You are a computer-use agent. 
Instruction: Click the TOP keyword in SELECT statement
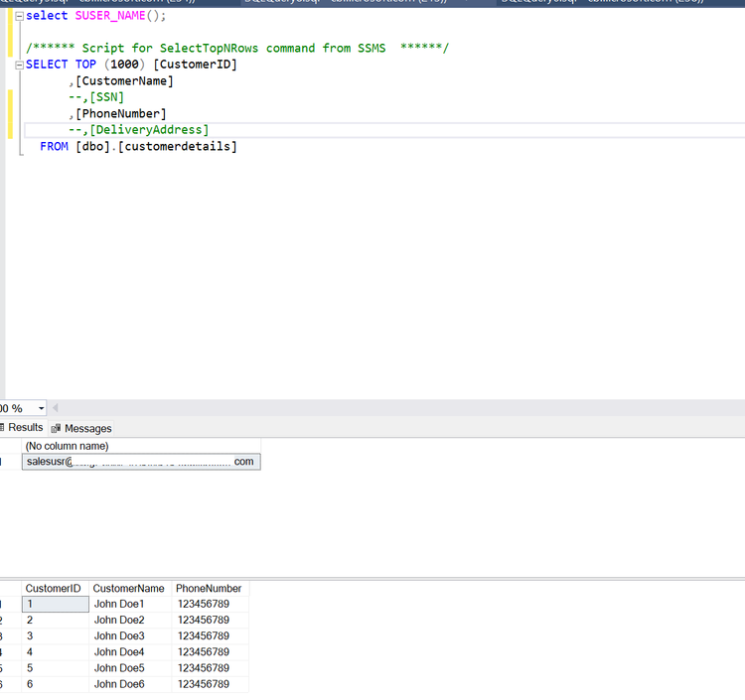(x=85, y=65)
